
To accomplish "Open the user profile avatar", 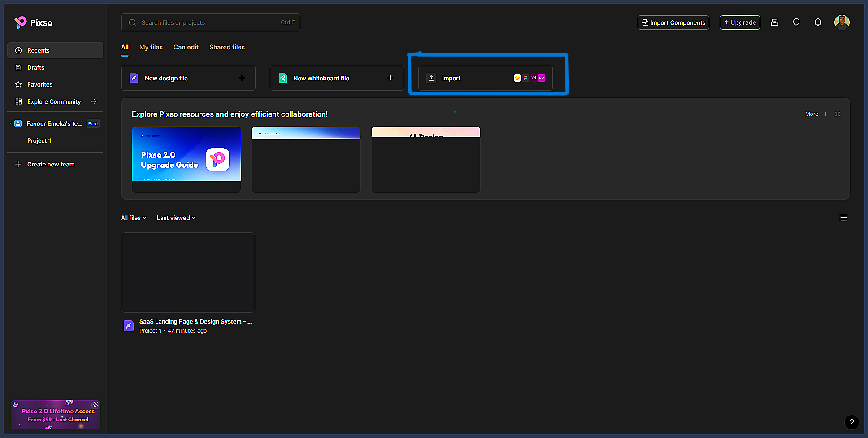I will 842,22.
